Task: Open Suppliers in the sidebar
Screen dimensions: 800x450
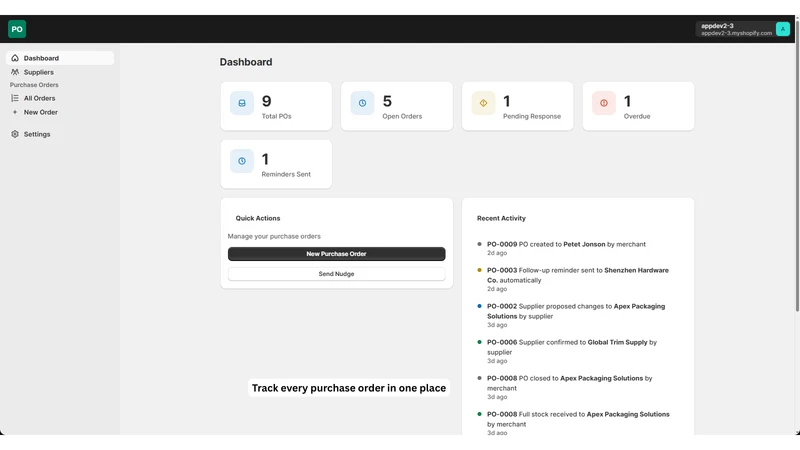Action: tap(60, 72)
